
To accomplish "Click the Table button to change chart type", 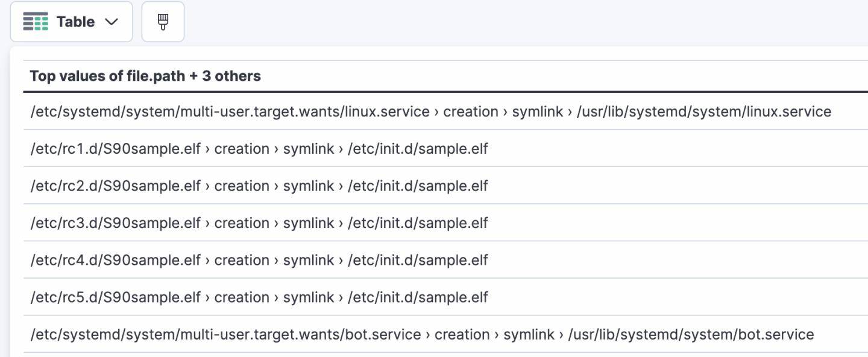I will pos(71,21).
